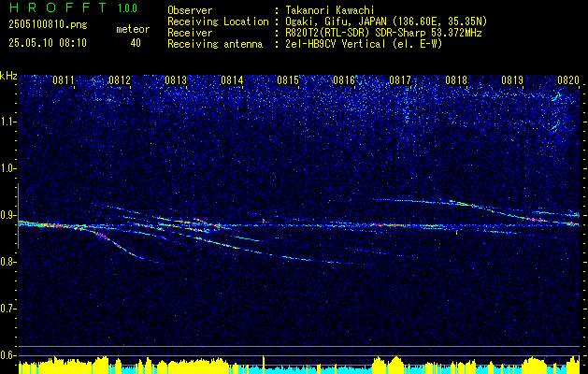
Task: Click the 0.9 kHz frequency label
Action: click(x=8, y=215)
